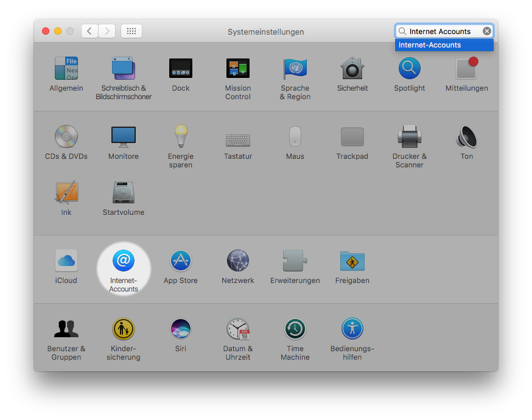Click the magnifying glass in search field
This screenshot has width=532, height=420.
point(402,31)
